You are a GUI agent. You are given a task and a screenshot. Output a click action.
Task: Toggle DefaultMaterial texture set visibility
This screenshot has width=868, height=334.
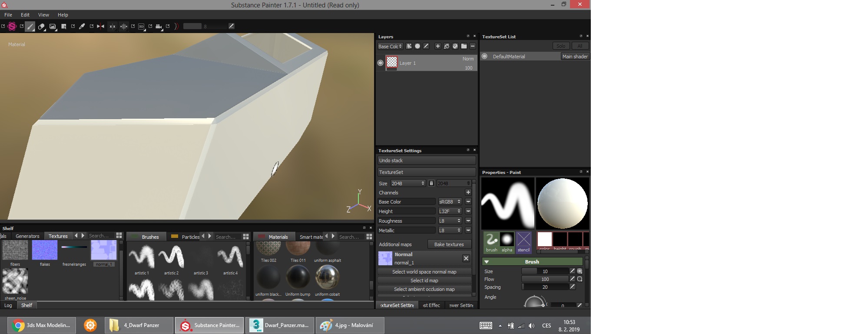coord(484,56)
